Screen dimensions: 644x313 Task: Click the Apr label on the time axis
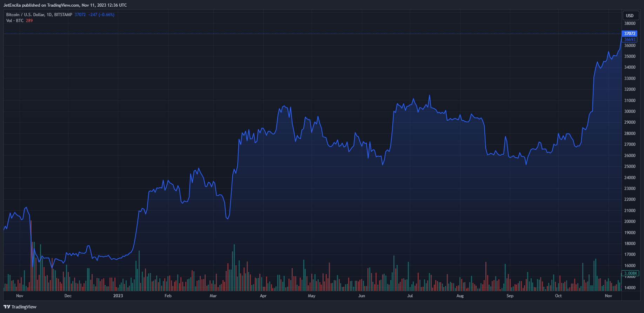263,296
